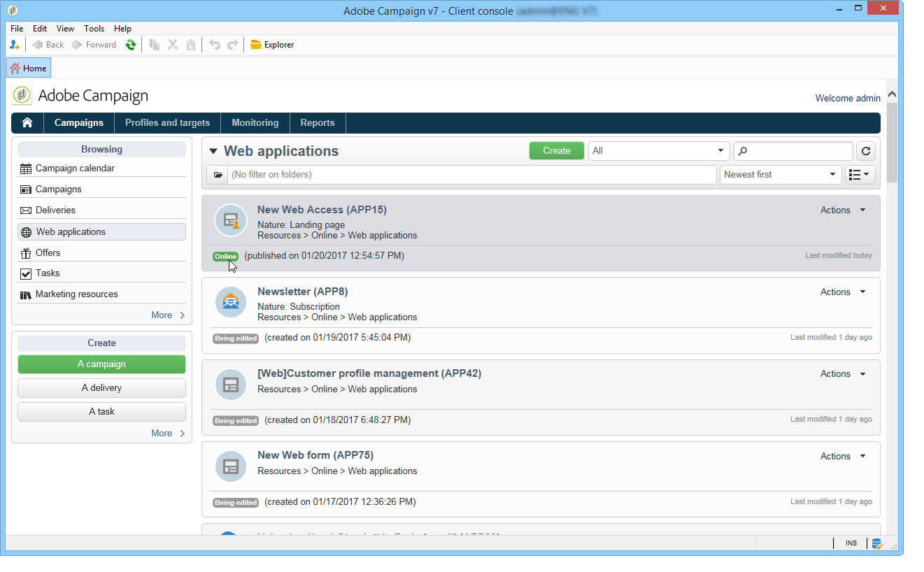Image resolution: width=924 pixels, height=572 pixels.
Task: Select Web applications in the Browsing panel
Action: 102,231
